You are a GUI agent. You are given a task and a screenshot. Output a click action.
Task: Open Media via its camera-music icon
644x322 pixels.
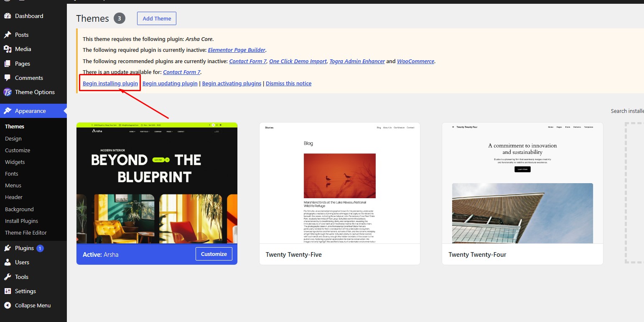point(8,49)
